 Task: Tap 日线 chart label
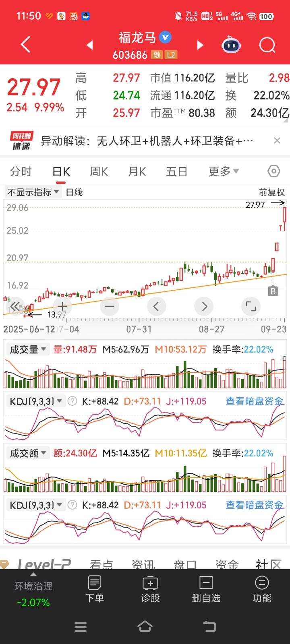click(x=74, y=192)
